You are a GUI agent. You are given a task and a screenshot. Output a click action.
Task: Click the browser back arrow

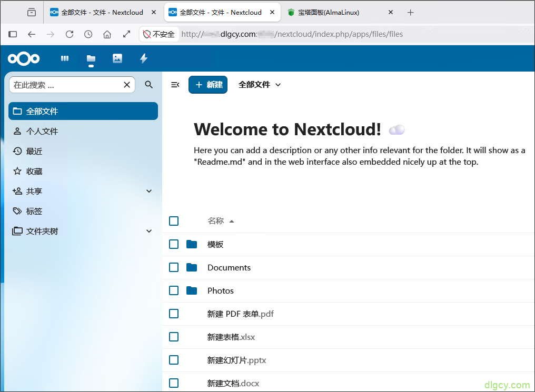point(32,34)
